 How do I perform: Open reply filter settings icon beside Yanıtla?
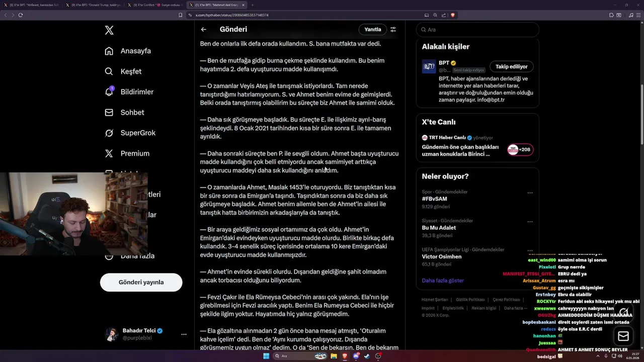[393, 29]
